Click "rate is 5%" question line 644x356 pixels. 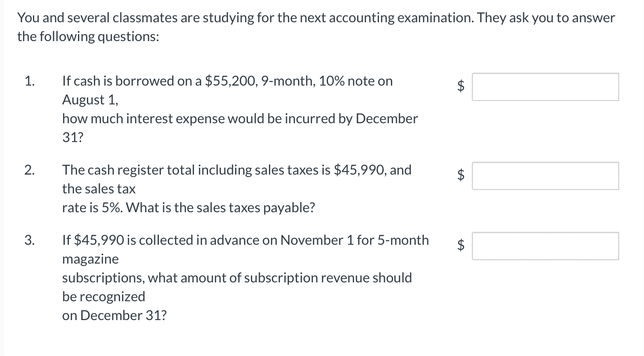[x=188, y=208]
